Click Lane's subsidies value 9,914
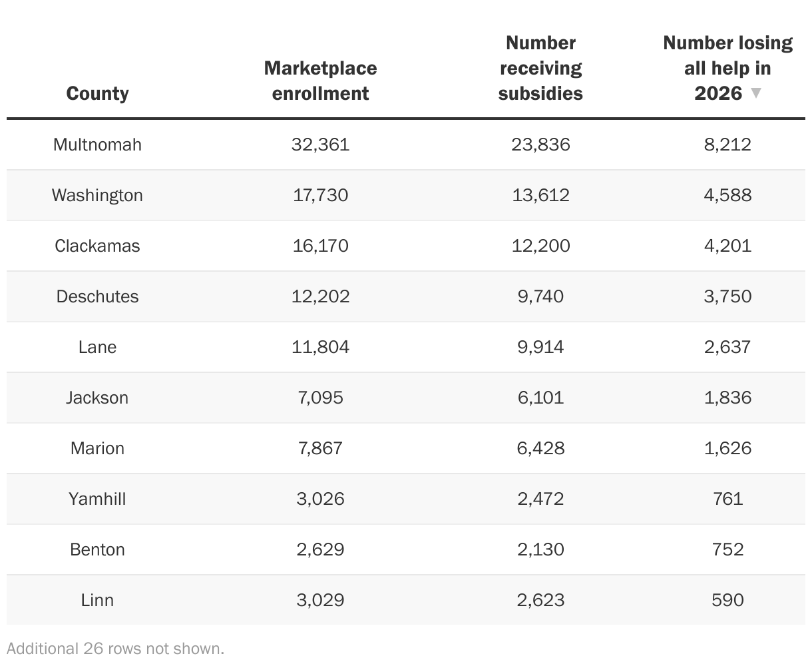812x666 pixels. (540, 347)
